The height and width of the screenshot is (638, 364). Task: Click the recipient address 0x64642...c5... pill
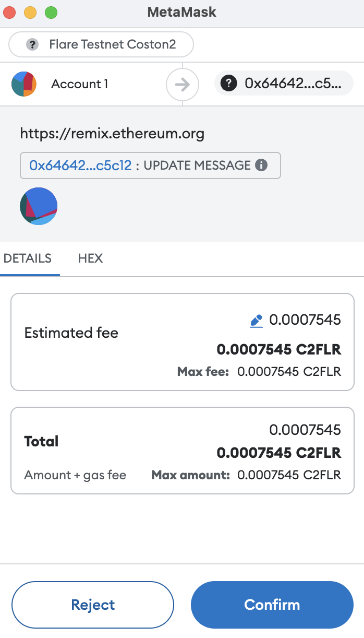coord(284,84)
